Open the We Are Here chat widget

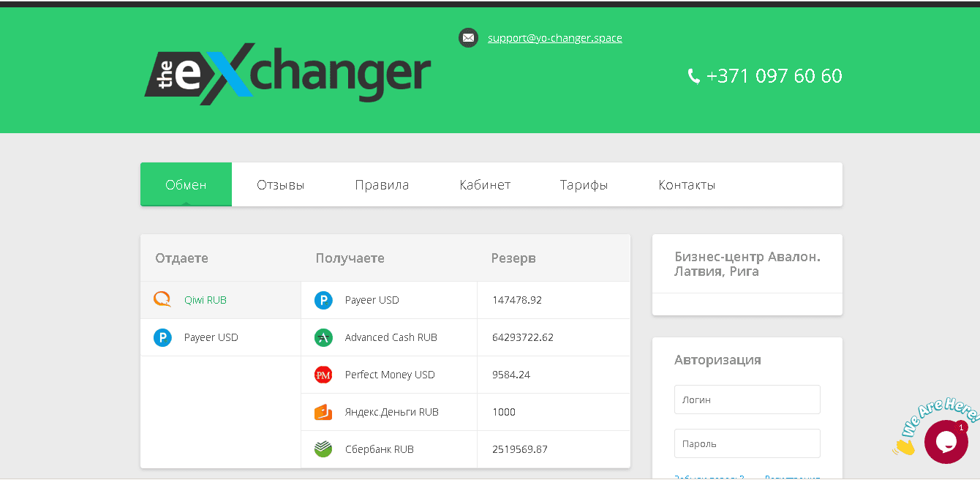(946, 441)
